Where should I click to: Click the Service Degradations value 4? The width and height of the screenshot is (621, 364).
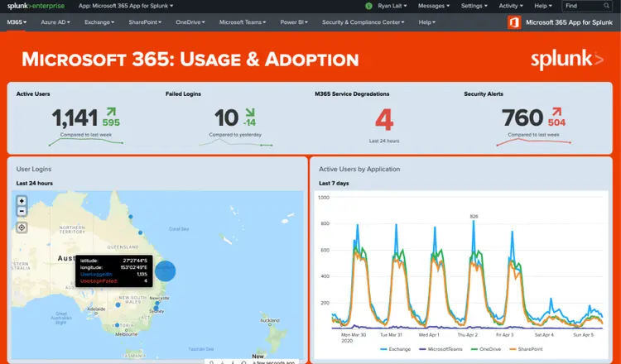(x=383, y=118)
